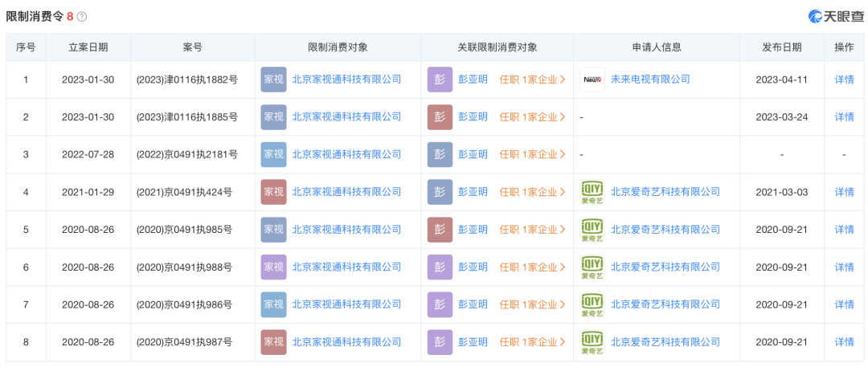Click publish date 2023-03-24
This screenshot has width=868, height=367.
[x=782, y=116]
